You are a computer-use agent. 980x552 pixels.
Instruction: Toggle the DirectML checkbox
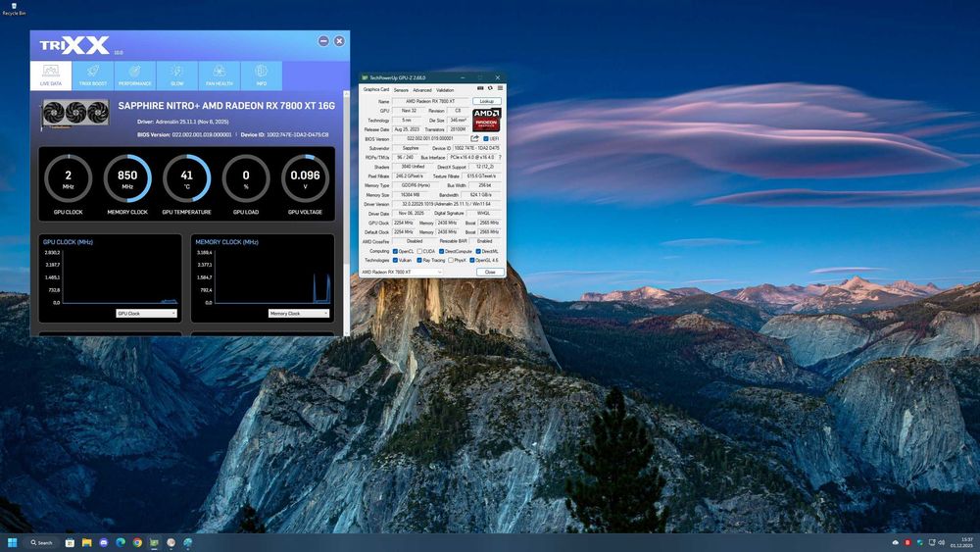pos(478,251)
